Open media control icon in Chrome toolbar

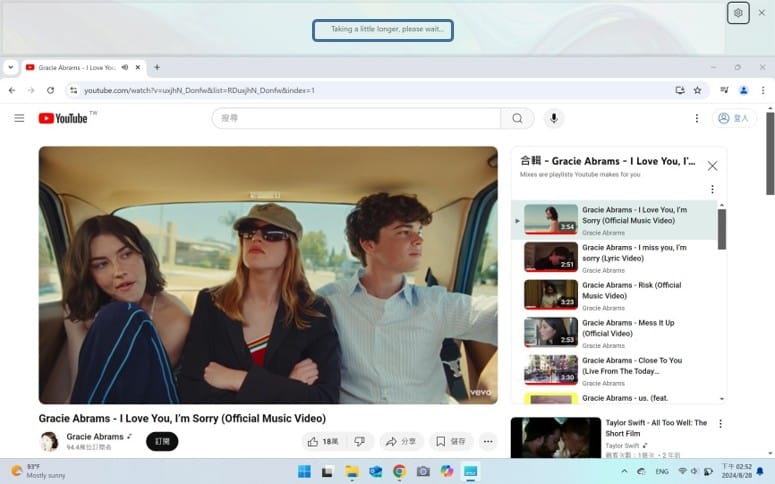pyautogui.click(x=724, y=90)
